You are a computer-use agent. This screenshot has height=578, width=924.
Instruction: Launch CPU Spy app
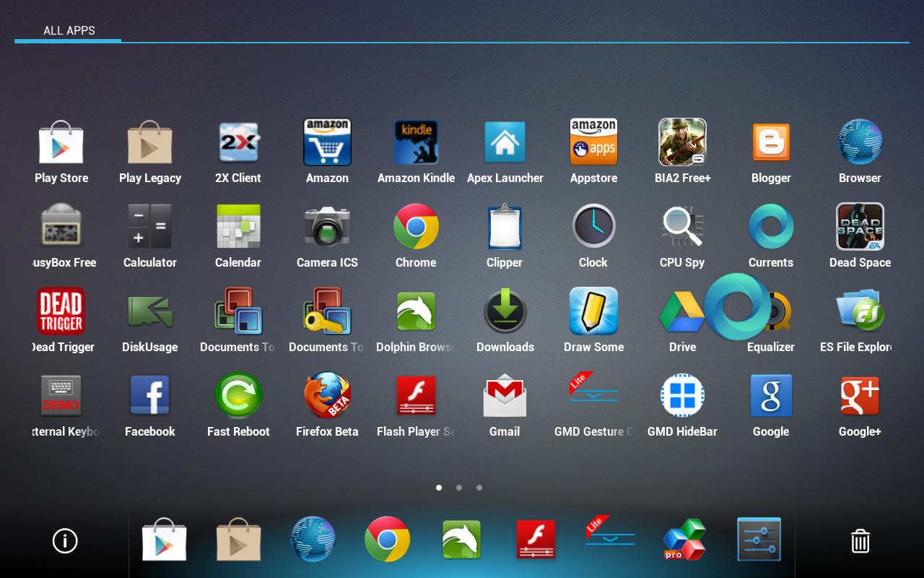point(682,227)
